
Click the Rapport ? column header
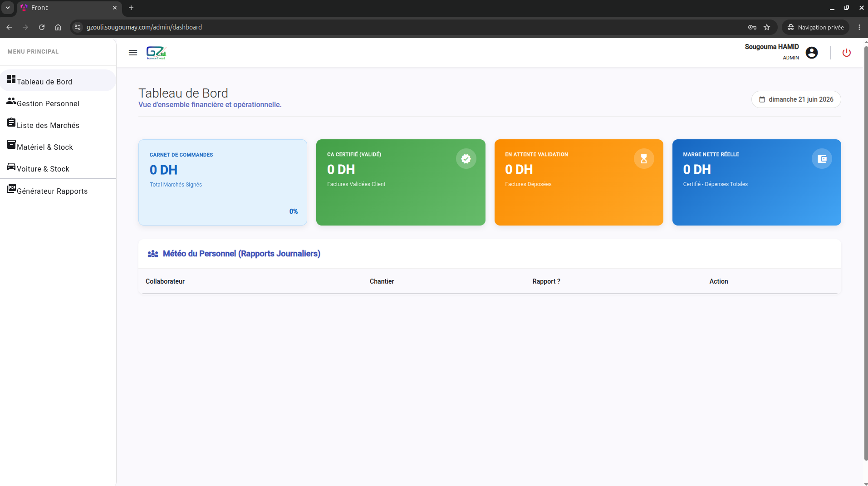click(546, 281)
